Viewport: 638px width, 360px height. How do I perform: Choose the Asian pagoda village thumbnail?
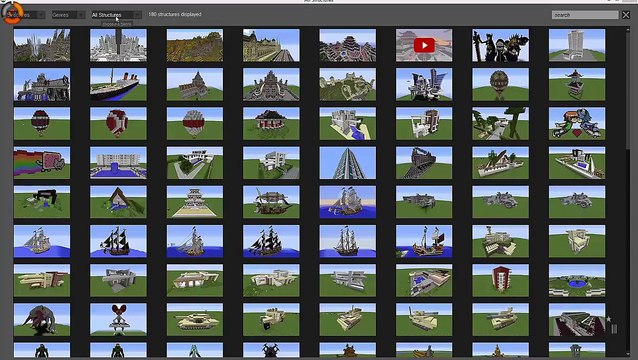click(348, 45)
